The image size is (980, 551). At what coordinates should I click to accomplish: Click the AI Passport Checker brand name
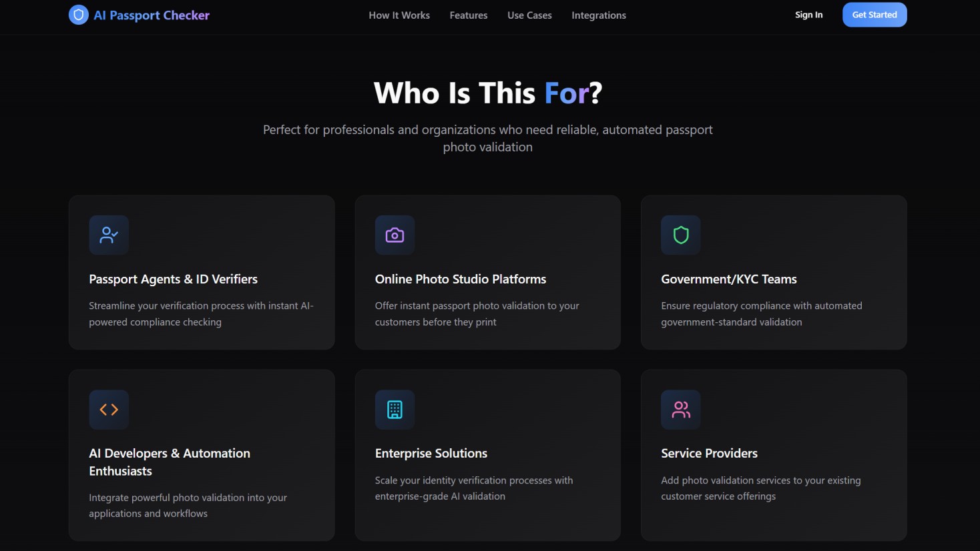152,15
